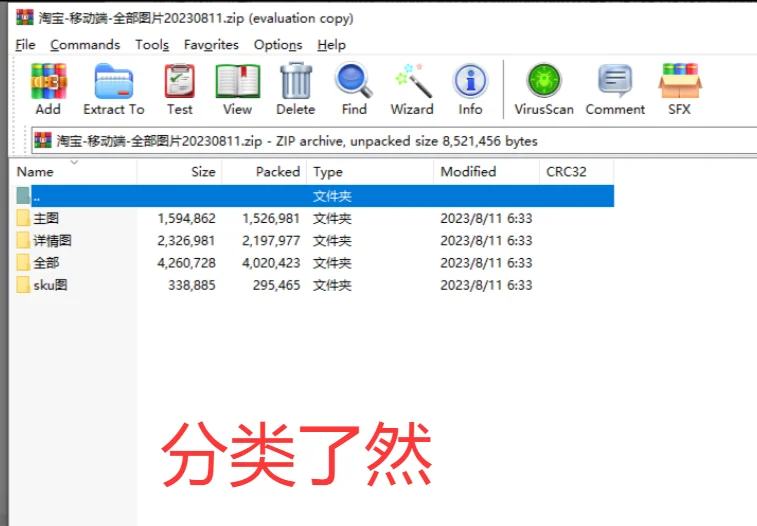This screenshot has width=757, height=526.
Task: Click the parent folder '..' icon
Action: (x=23, y=195)
